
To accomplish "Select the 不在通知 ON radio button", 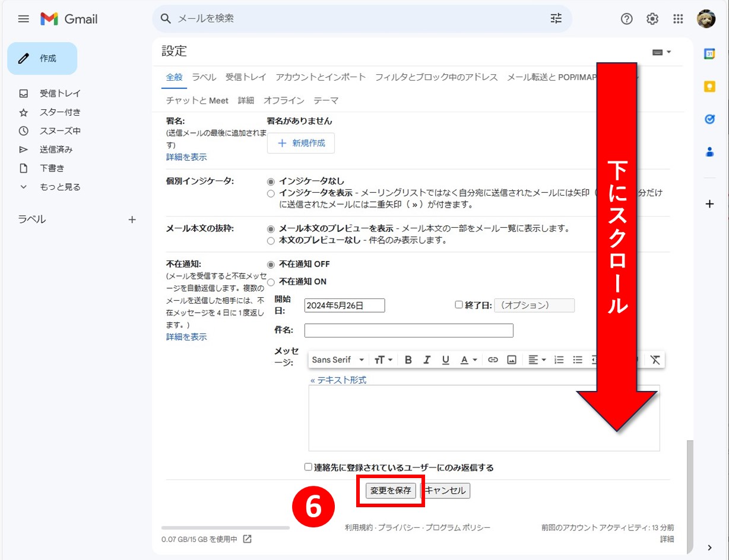I will click(x=271, y=282).
